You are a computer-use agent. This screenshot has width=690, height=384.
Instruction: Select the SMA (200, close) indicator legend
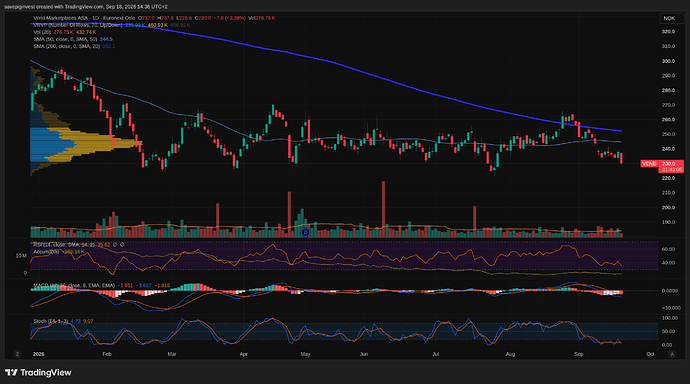(74, 46)
